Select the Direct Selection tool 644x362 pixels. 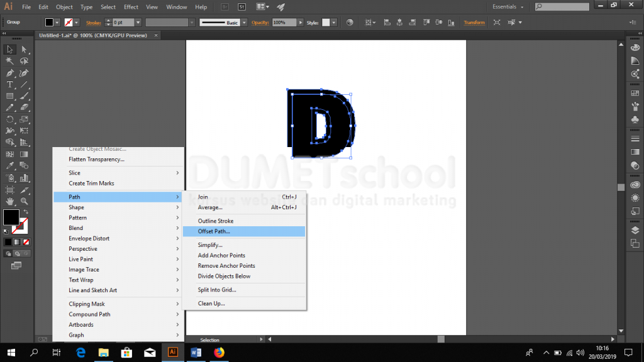click(x=25, y=49)
